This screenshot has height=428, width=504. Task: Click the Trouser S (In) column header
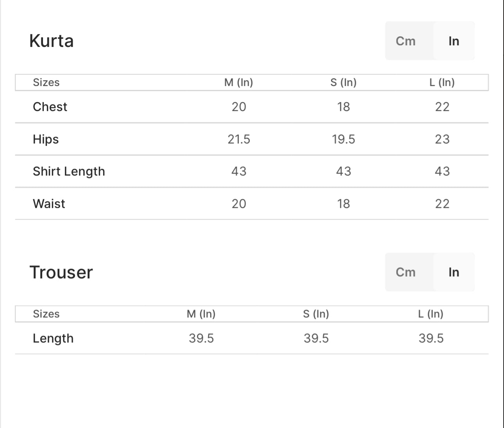(316, 314)
